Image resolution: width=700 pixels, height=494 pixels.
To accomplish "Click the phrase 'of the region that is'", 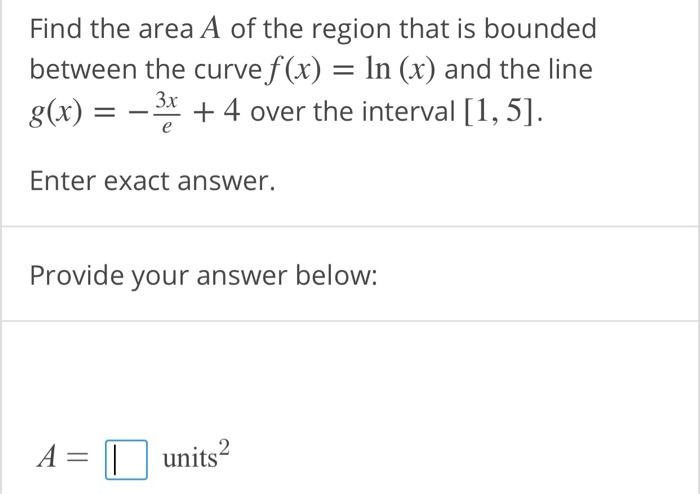I will point(354,29).
